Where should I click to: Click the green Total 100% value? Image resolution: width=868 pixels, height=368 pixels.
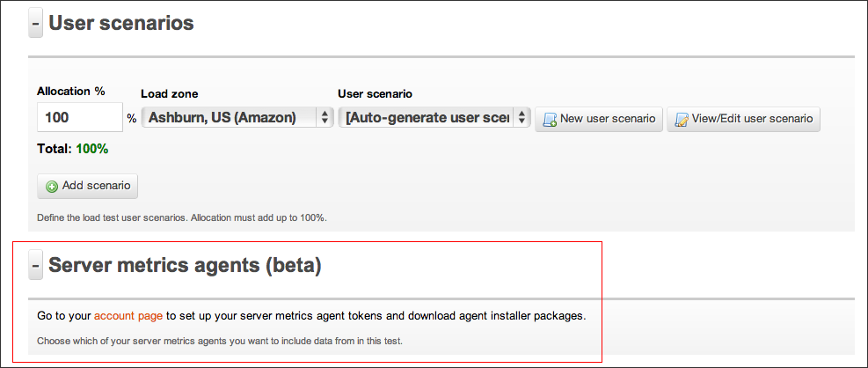click(x=91, y=149)
